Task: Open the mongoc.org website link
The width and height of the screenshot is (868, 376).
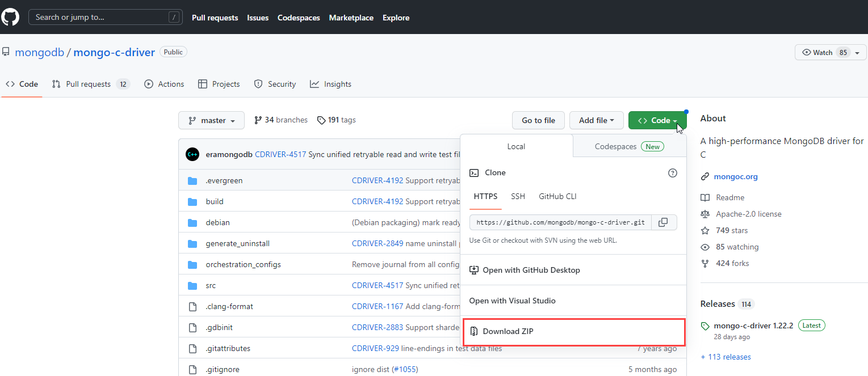Action: tap(736, 176)
